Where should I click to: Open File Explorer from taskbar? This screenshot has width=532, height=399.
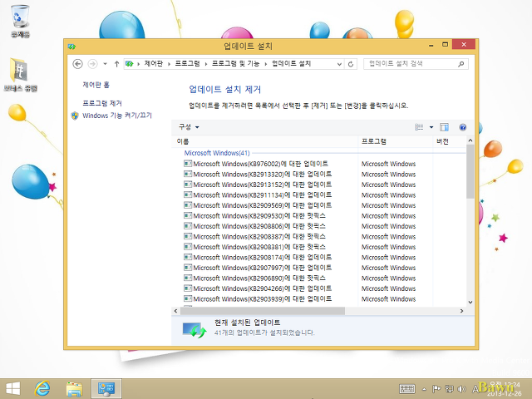click(74, 389)
